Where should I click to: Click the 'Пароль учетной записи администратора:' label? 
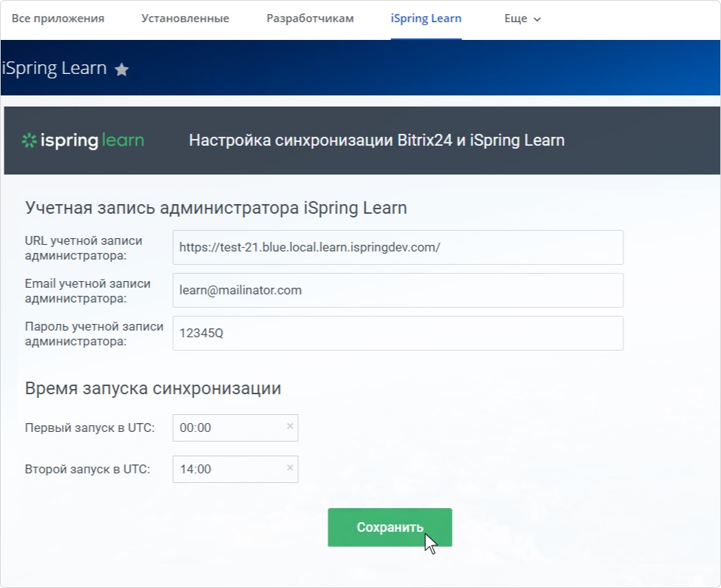[x=94, y=334]
